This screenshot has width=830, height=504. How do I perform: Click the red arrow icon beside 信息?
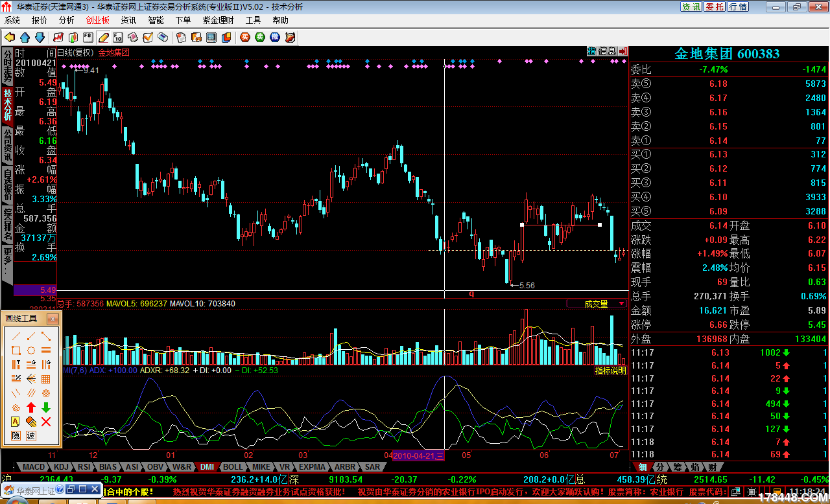pos(623,51)
